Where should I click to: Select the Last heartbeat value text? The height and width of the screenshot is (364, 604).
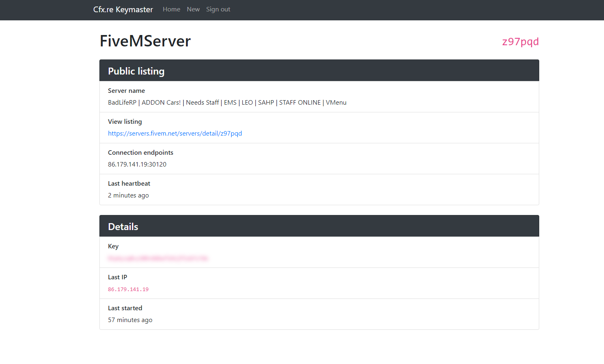click(x=128, y=195)
